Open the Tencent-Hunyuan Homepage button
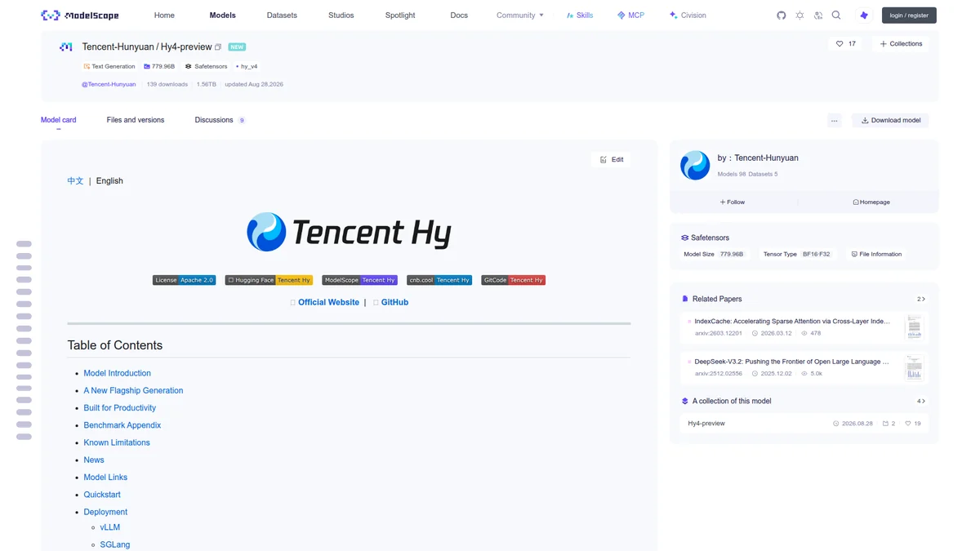Viewport: 980px width, 551px height. 871,202
